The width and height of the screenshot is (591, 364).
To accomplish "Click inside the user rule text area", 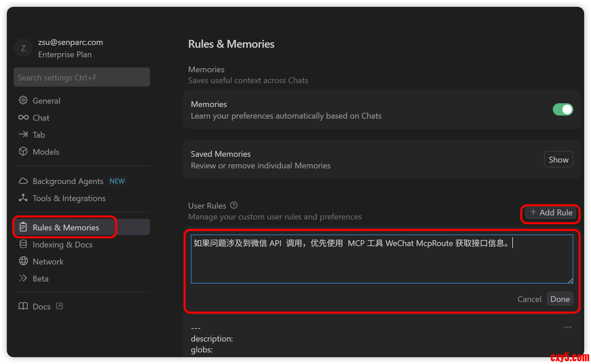I will 382,262.
